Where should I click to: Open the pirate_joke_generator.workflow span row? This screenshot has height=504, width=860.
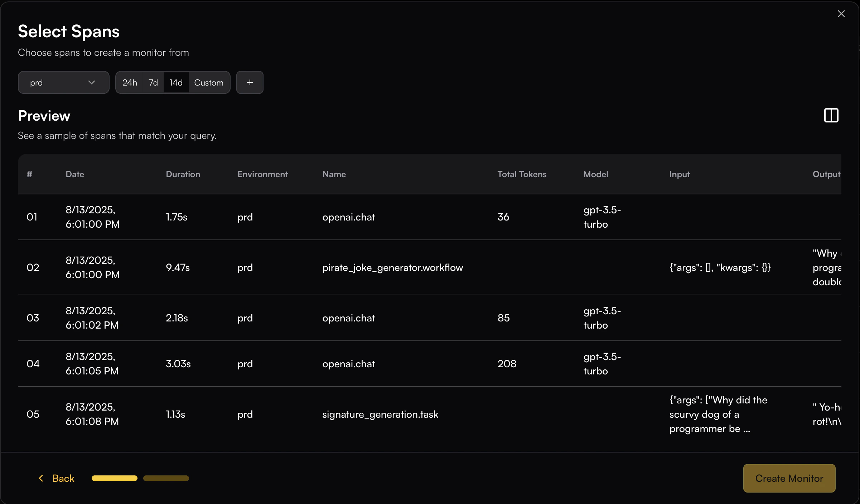[392, 267]
